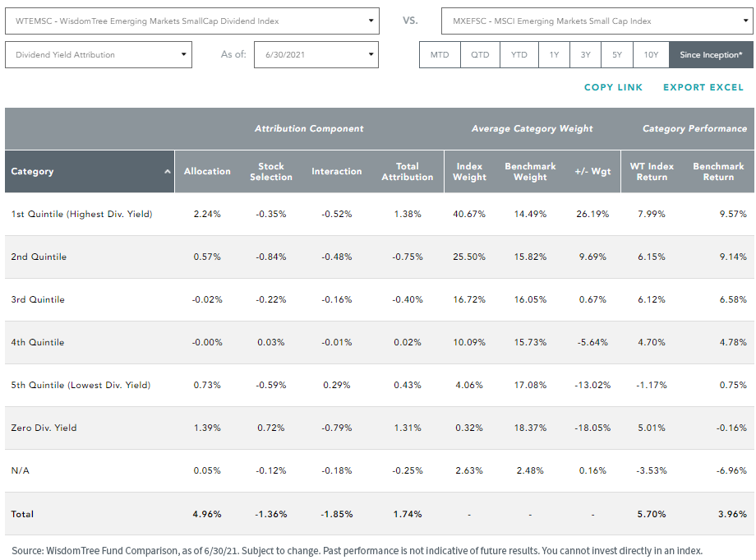Choose the 3Y time period
756x560 pixels.
[586, 54]
